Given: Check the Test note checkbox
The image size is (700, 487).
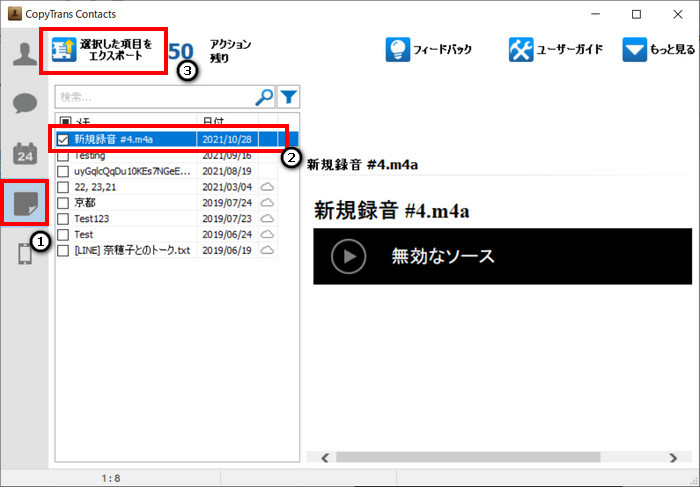Looking at the screenshot, I should point(63,234).
